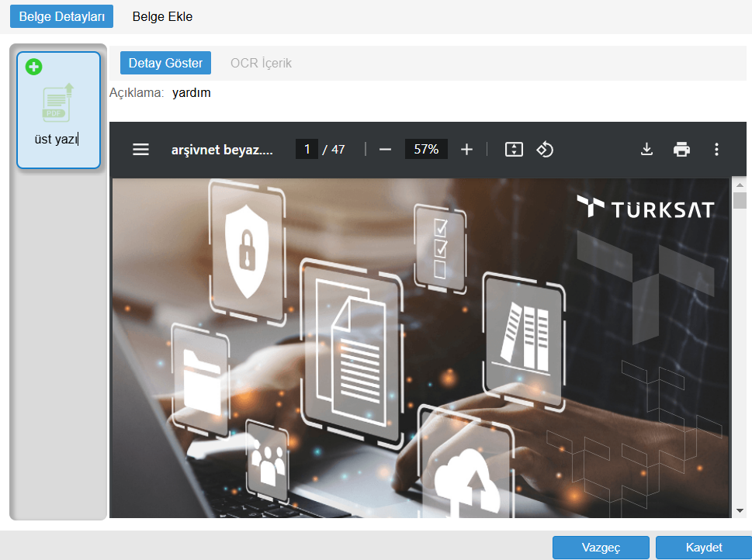The width and height of the screenshot is (752, 560).
Task: Switch to the Belge Ekle tab
Action: (162, 16)
